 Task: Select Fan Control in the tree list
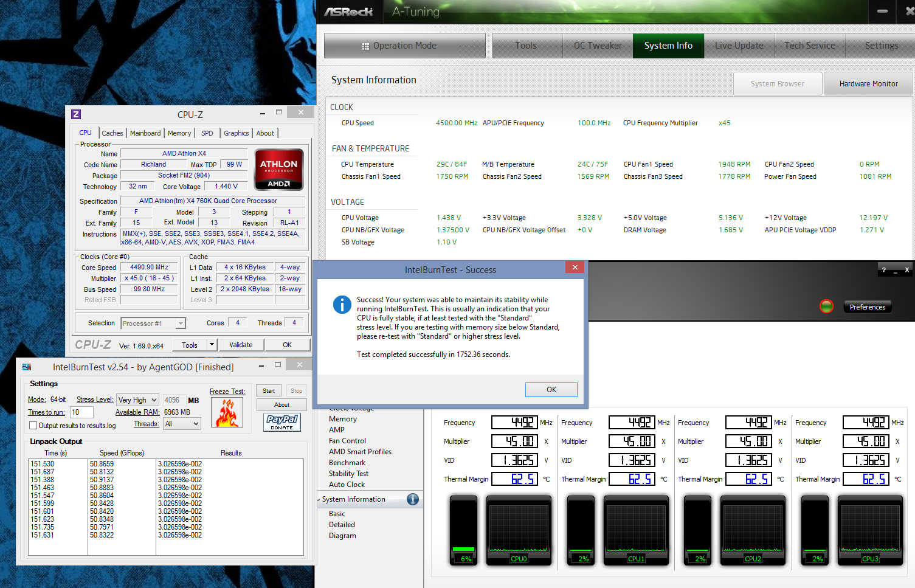click(347, 441)
